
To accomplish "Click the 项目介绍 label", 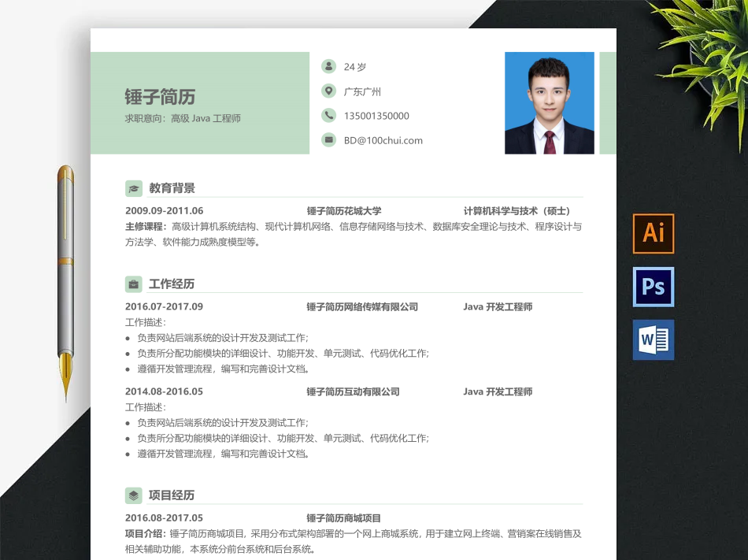I will [x=146, y=534].
